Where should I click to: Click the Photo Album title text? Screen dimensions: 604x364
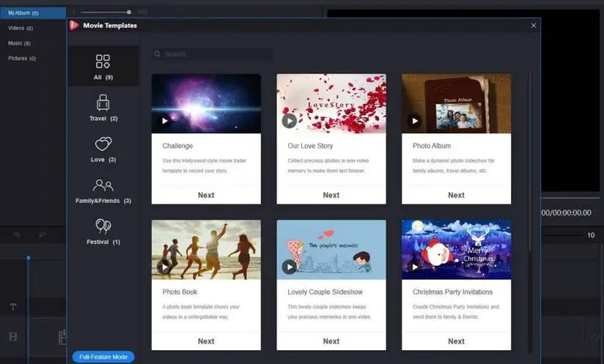(431, 146)
